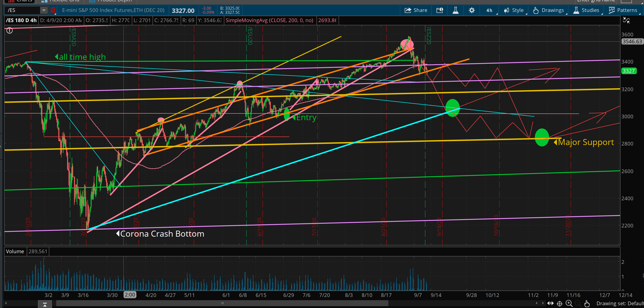
Task: Toggle the SimpleMovingAvg study label
Action: tap(269, 20)
